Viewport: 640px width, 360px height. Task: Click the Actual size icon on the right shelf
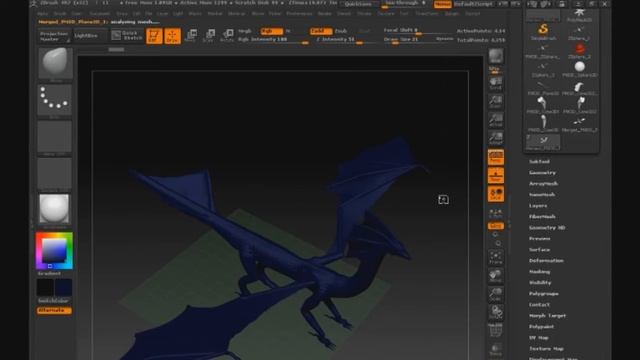click(496, 120)
